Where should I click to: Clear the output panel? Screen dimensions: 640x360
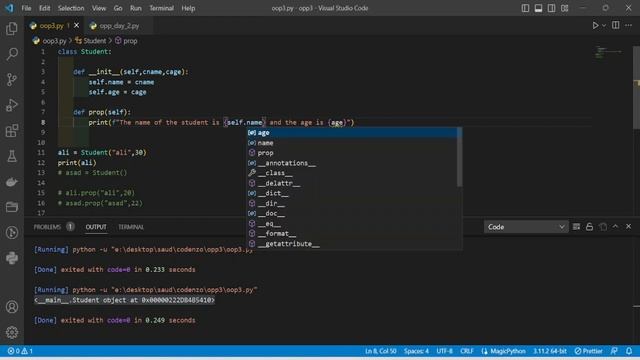coord(576,227)
